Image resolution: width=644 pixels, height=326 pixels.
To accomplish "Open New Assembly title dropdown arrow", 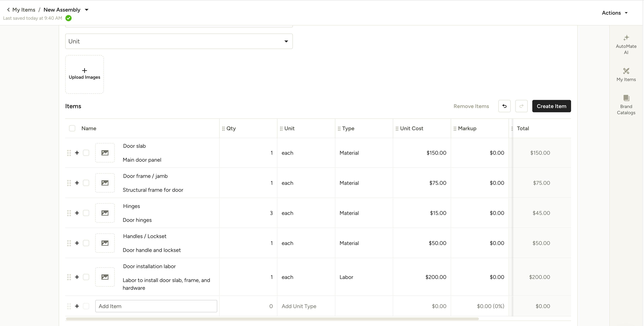I will coord(87,10).
